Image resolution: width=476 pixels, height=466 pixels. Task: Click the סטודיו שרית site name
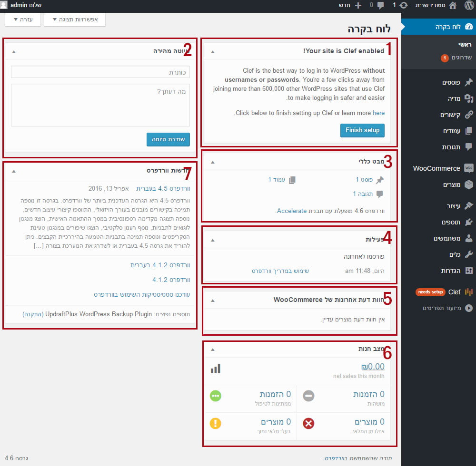click(430, 5)
